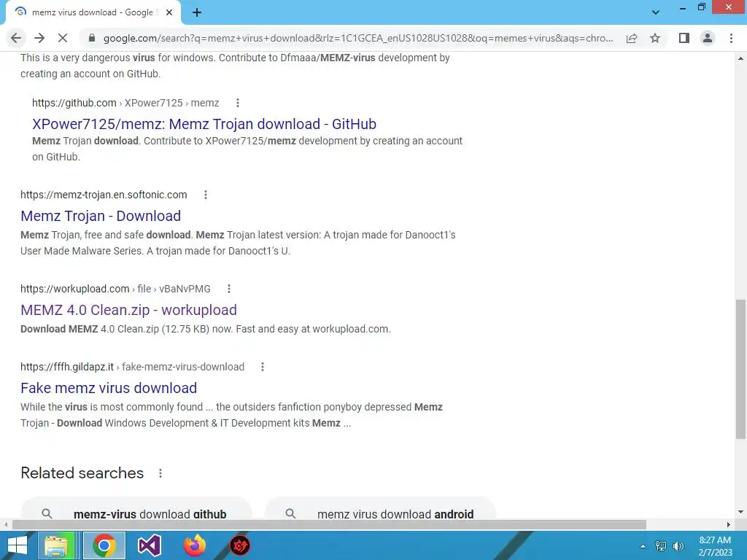Click Chrome icon in taskbar
Viewport: 747px width, 560px height.
(104, 545)
